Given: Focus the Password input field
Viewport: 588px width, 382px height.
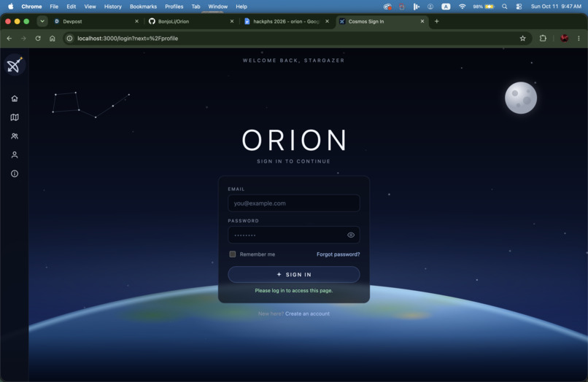Looking at the screenshot, I should pyautogui.click(x=293, y=235).
